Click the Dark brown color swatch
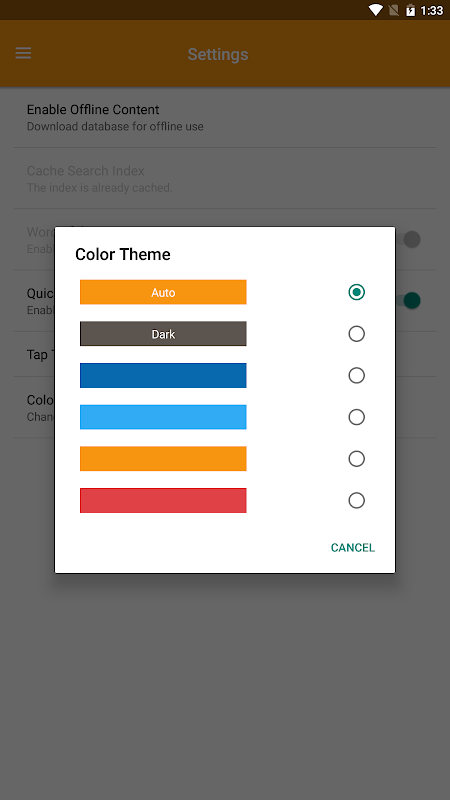 coord(163,334)
